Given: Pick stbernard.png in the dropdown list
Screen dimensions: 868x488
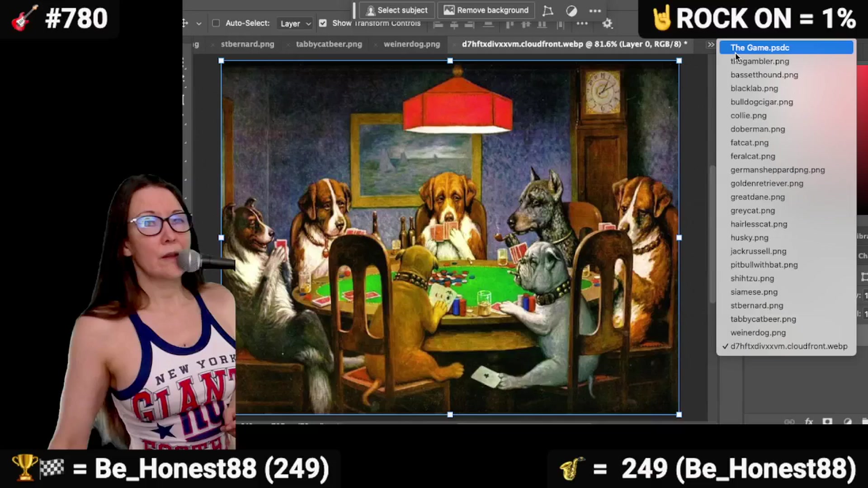Looking at the screenshot, I should (x=786, y=305).
